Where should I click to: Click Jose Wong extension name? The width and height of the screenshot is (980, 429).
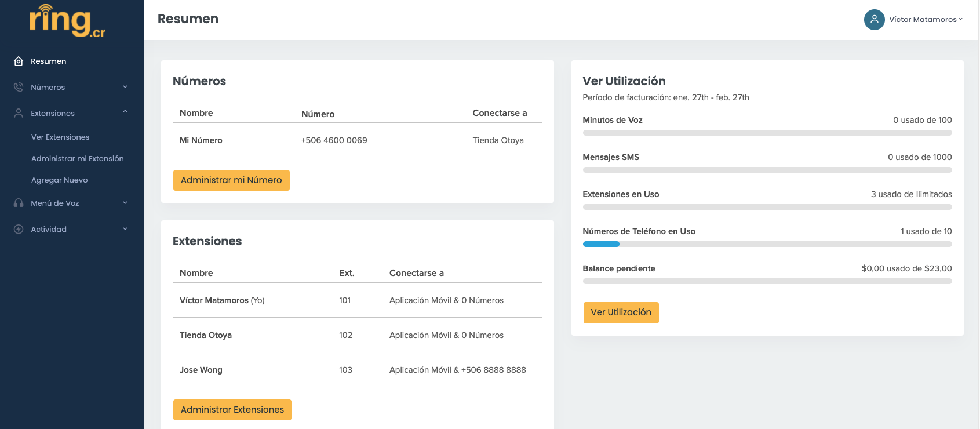pos(201,370)
